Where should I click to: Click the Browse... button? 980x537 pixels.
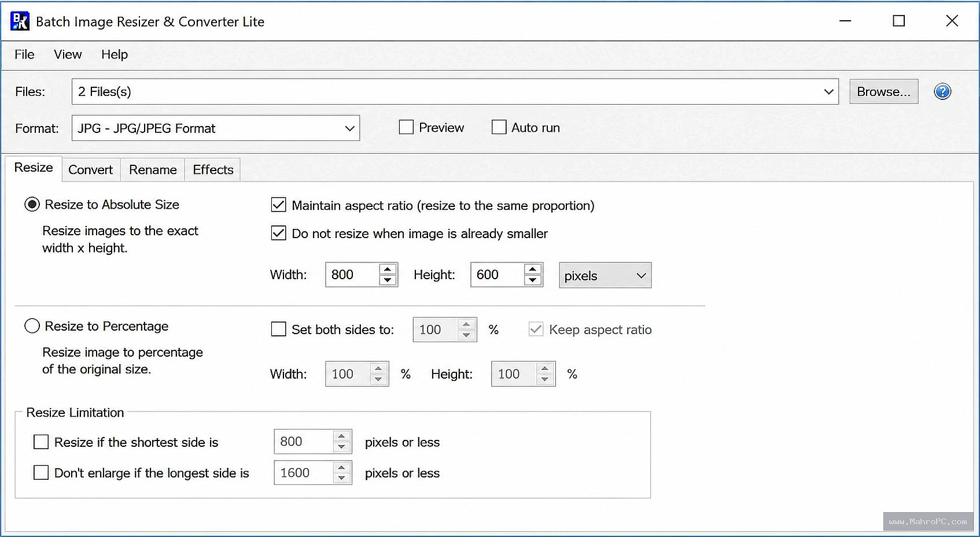pos(883,91)
